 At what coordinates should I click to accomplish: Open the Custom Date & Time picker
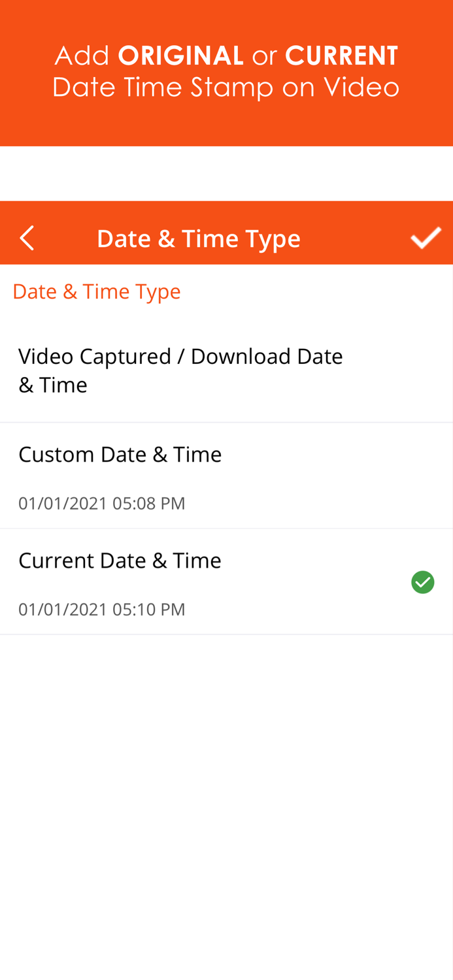(120, 453)
